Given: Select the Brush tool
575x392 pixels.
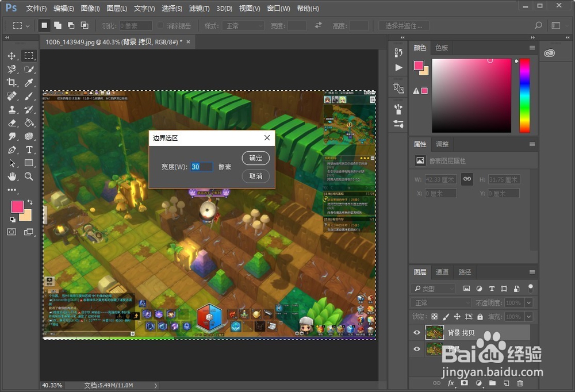Looking at the screenshot, I should point(29,96).
